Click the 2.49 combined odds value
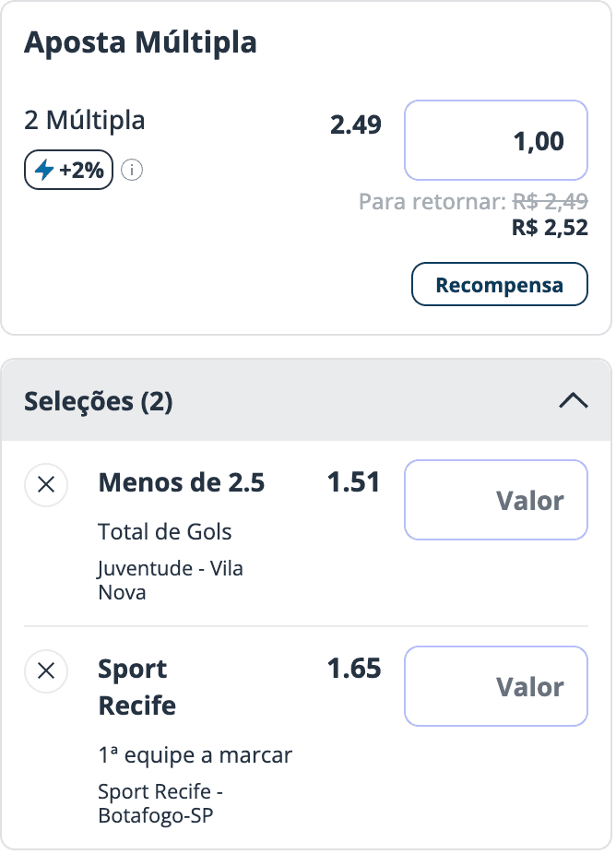This screenshot has height=854, width=616. (356, 125)
